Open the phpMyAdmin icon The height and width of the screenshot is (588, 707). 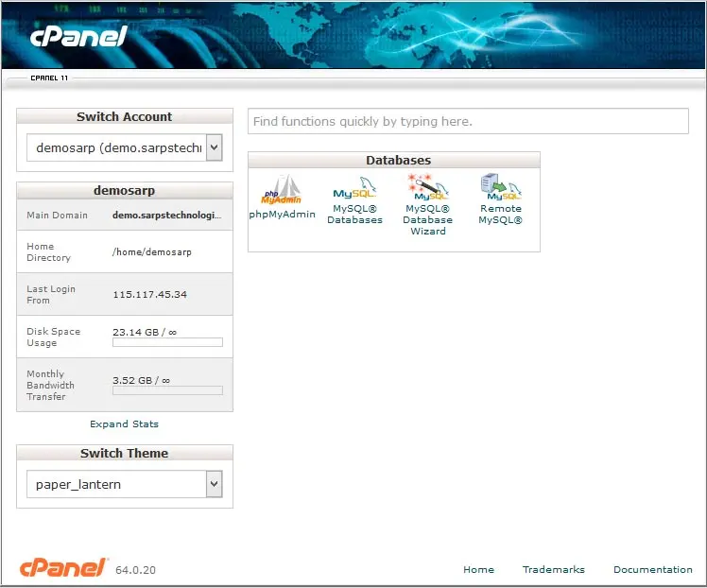[x=282, y=189]
